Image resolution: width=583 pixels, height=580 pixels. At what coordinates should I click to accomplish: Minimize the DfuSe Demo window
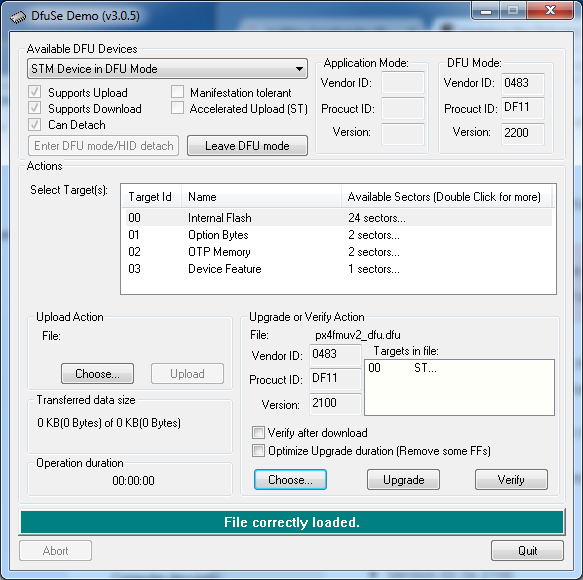486,10
